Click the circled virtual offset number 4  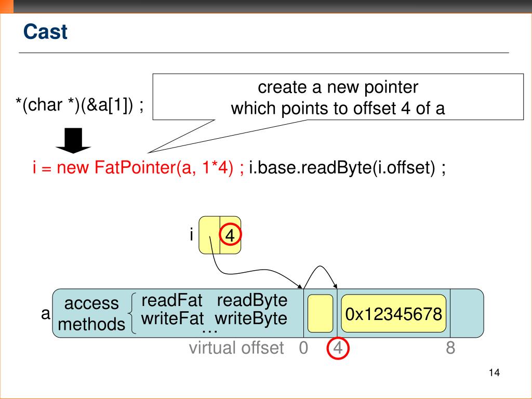pyautogui.click(x=338, y=348)
